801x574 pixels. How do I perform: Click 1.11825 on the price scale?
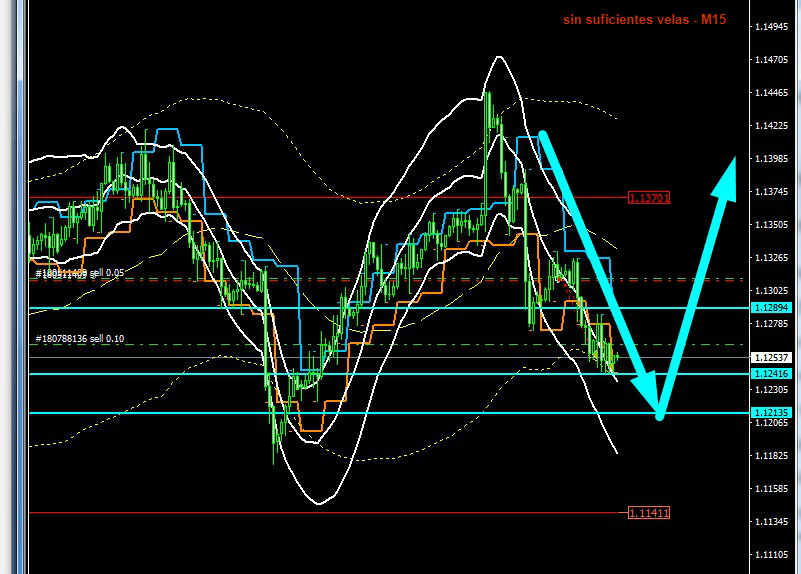tap(774, 456)
